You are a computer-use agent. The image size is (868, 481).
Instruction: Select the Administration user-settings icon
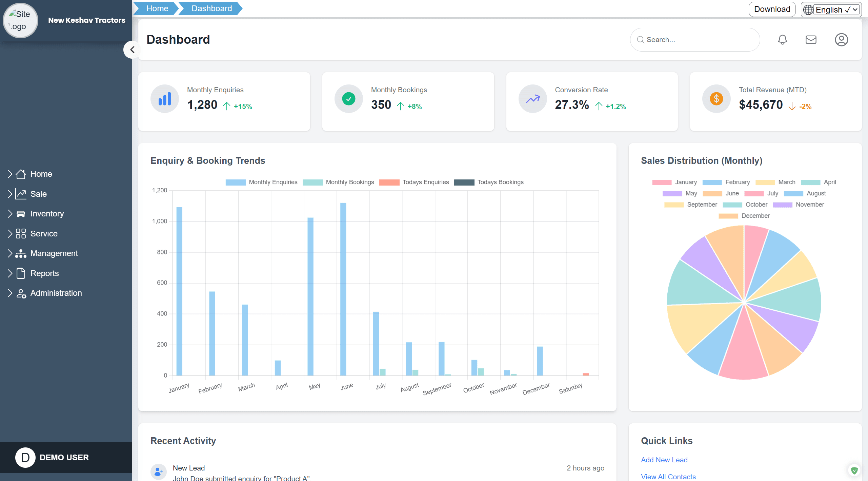point(21,293)
